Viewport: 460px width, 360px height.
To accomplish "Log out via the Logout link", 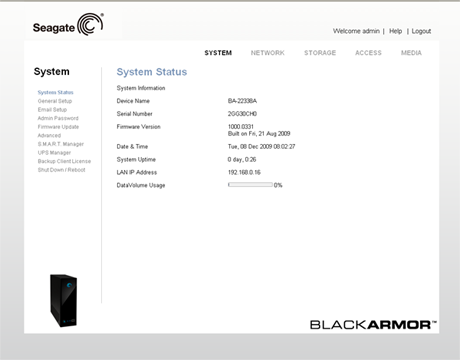I will 421,31.
